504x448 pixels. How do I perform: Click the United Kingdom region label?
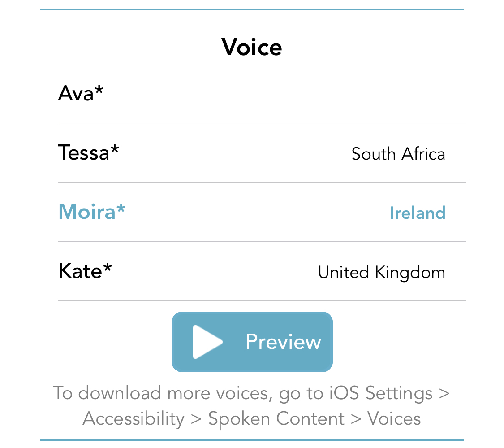click(x=381, y=272)
